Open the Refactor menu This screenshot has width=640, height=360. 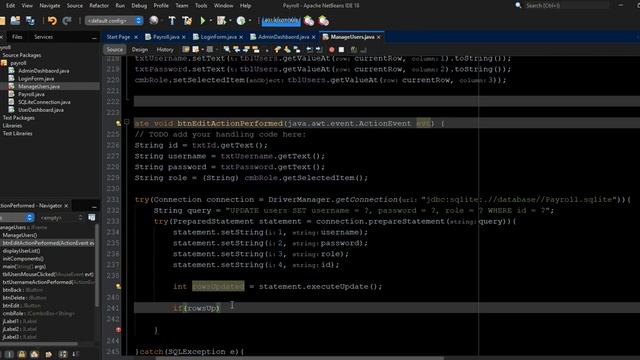click(x=99, y=6)
